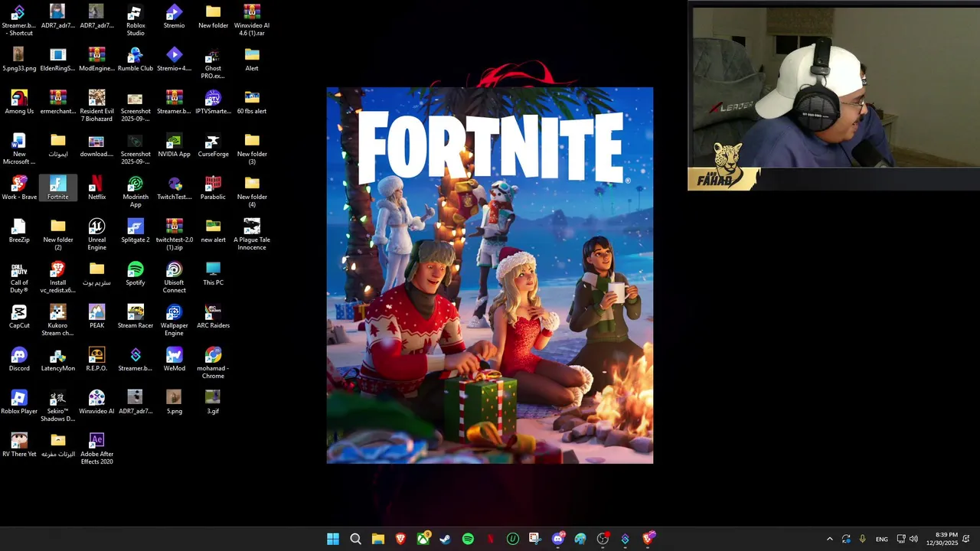Open the IPTVSmarte... desktop shortcut
The height and width of the screenshot is (551, 980).
pyautogui.click(x=213, y=102)
